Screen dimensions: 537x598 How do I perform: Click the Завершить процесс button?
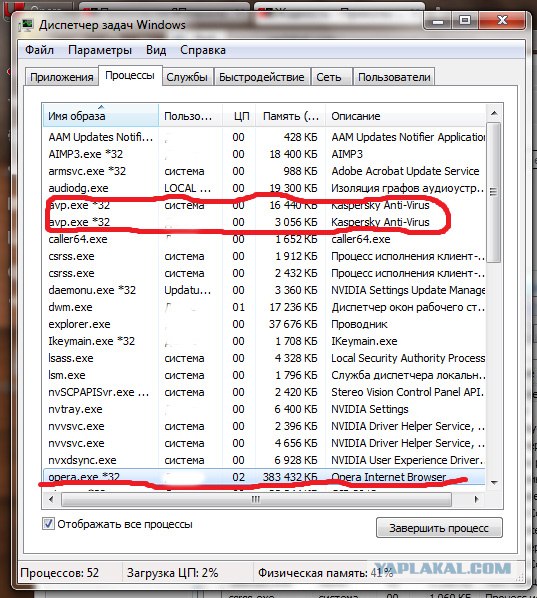[x=439, y=528]
